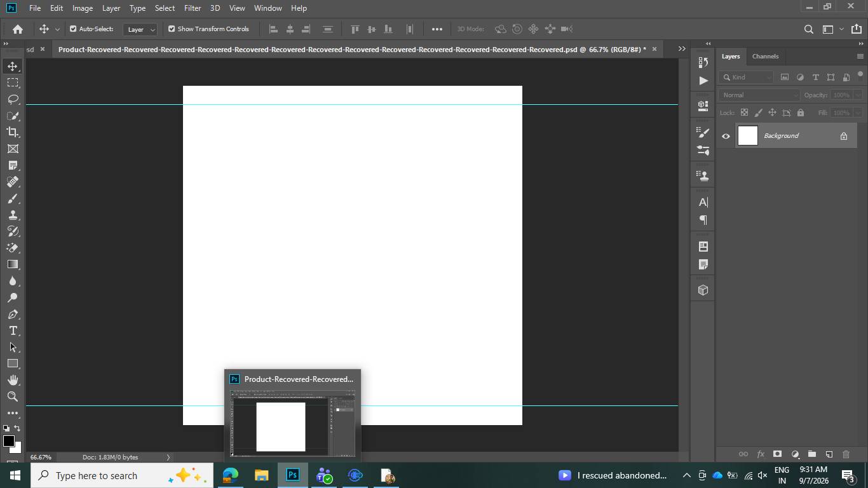Select the Clone Stamp tool

13,215
